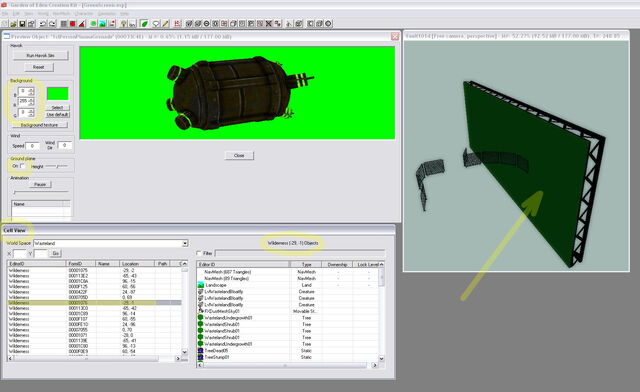Screen dimensions: 640x392
Task: Click the Use default button
Action: tap(58, 115)
